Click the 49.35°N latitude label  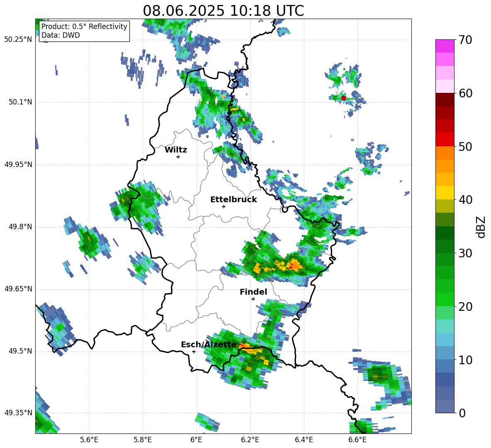pyautogui.click(x=18, y=413)
